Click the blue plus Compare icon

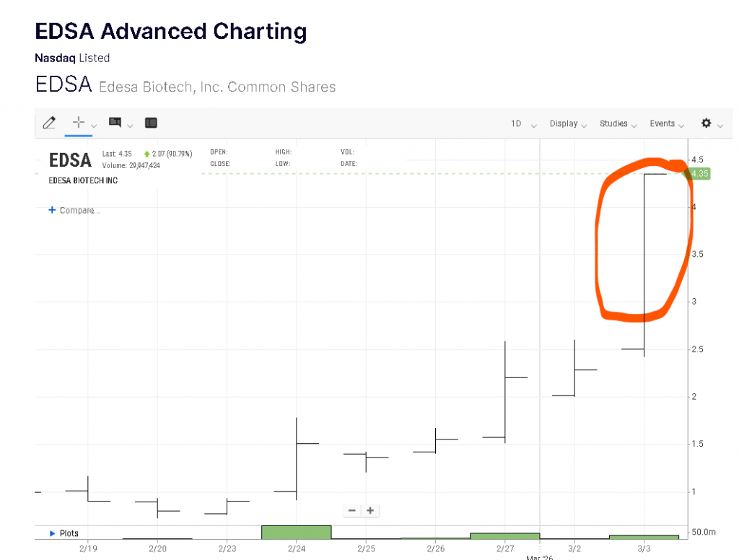coord(52,210)
